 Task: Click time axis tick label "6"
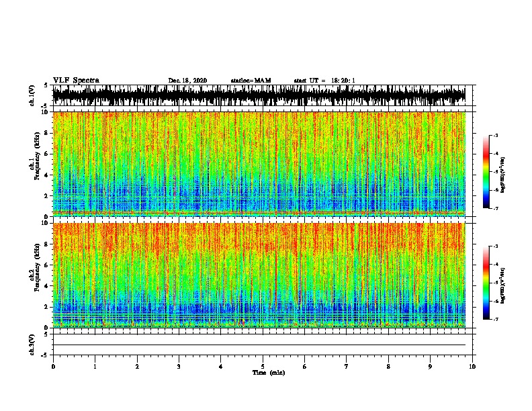[x=305, y=367]
